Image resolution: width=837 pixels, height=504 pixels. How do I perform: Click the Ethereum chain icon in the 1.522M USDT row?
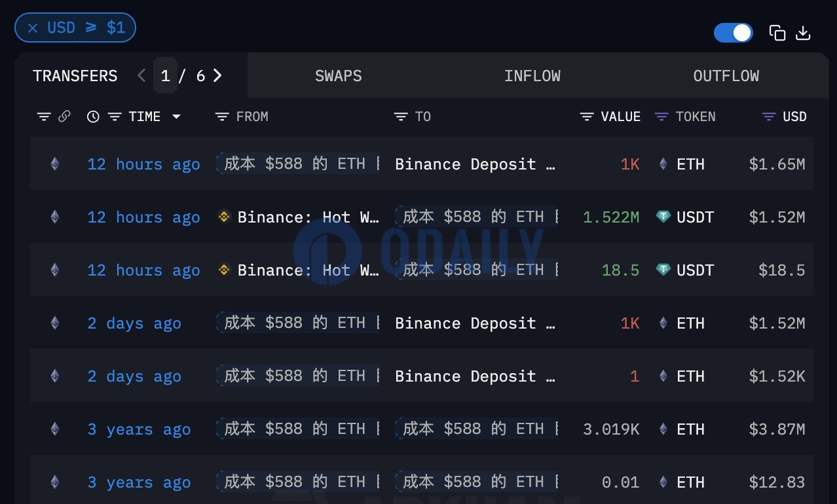[x=55, y=217]
